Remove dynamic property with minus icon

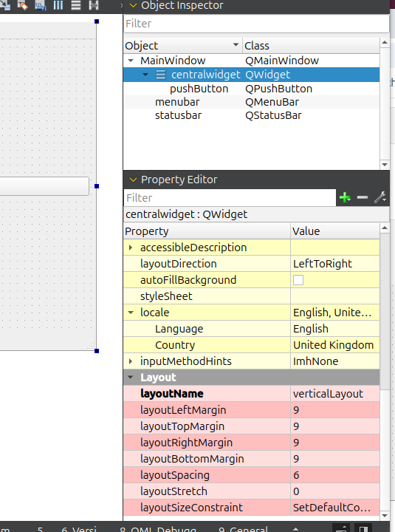click(363, 197)
